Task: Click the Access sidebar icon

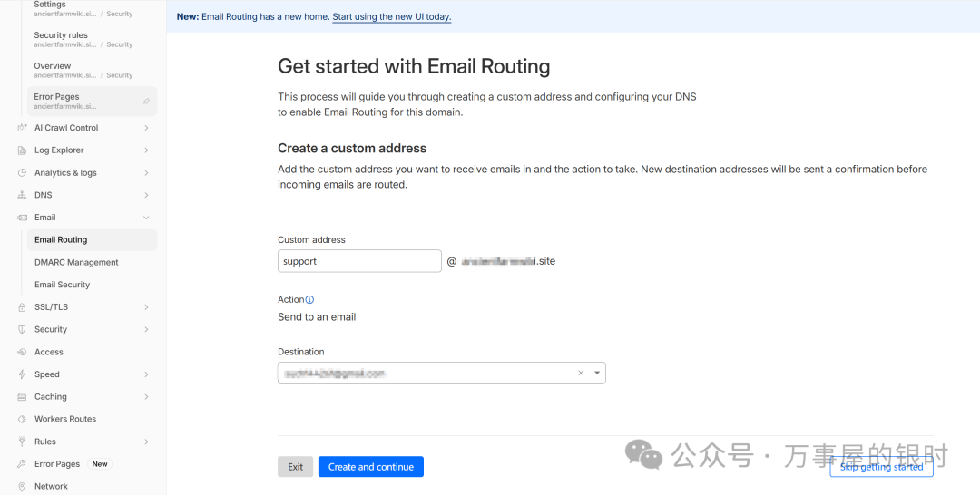Action: tap(22, 352)
